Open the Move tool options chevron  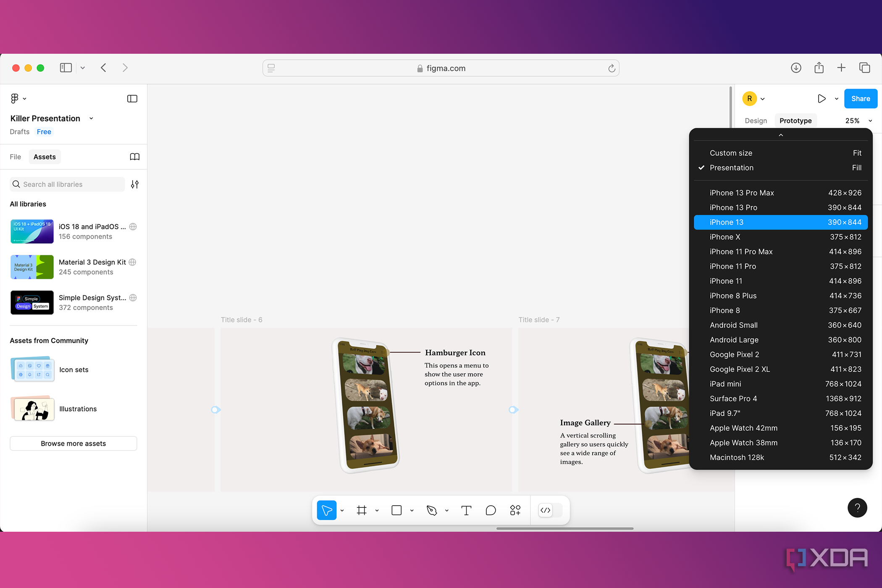pyautogui.click(x=342, y=511)
